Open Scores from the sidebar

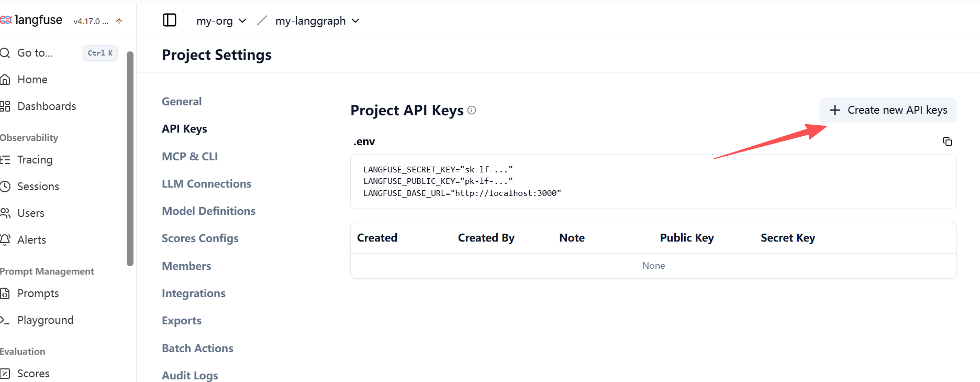[34, 374]
